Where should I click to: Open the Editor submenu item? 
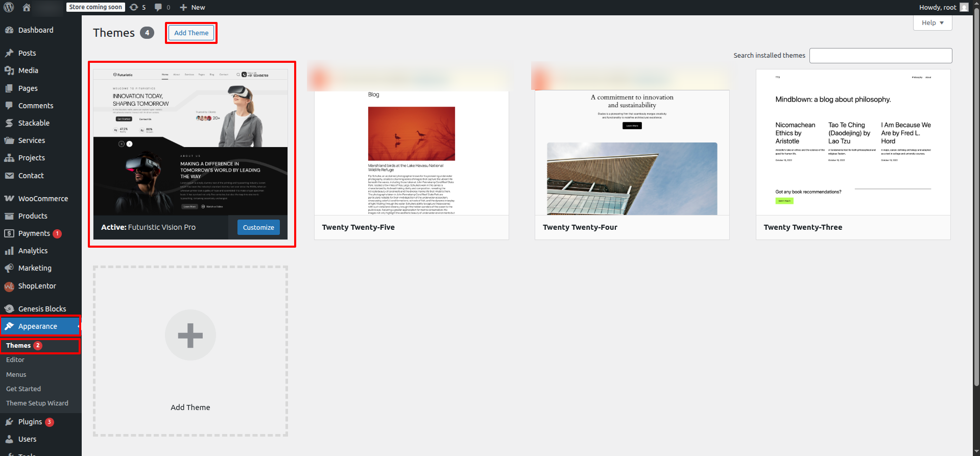(15, 360)
